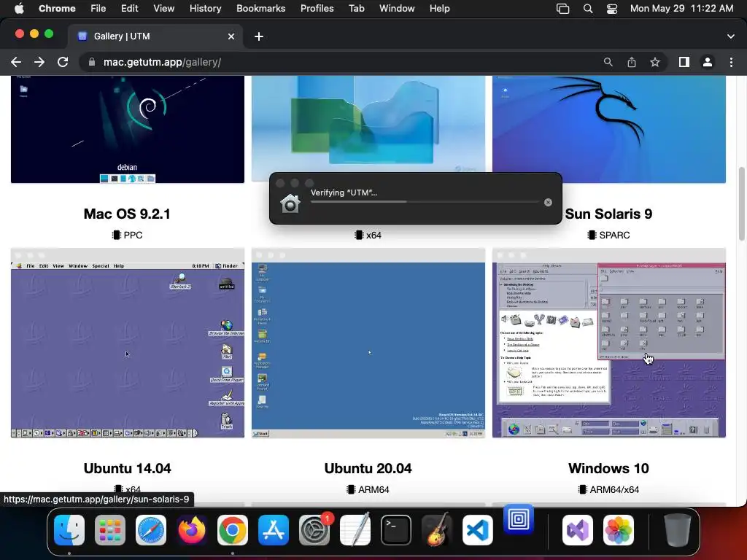Open the History menu
This screenshot has width=747, height=560.
click(x=205, y=8)
